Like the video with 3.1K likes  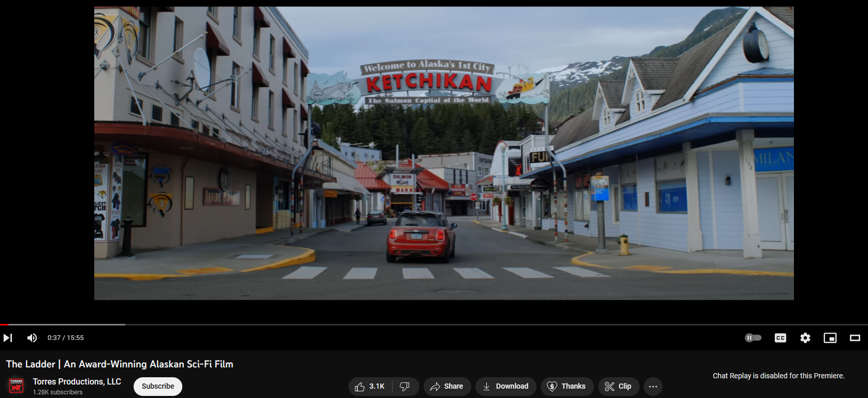[370, 387]
